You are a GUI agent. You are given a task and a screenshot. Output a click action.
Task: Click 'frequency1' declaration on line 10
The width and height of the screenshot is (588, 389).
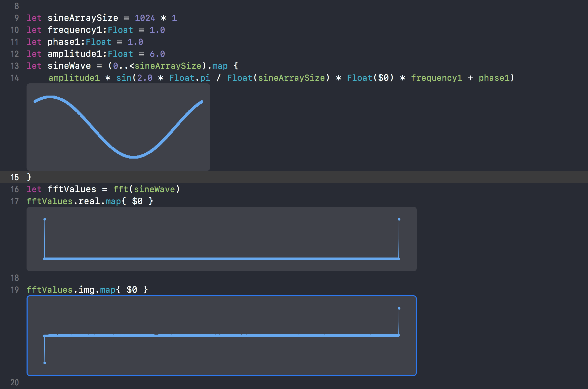[75, 30]
